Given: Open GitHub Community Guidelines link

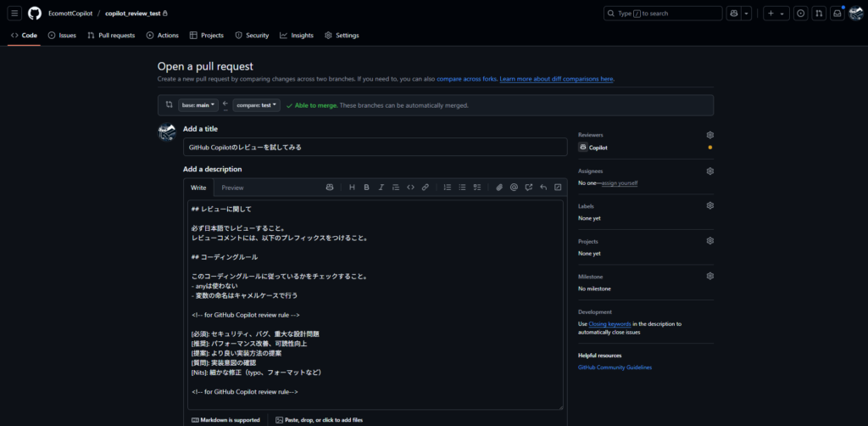Looking at the screenshot, I should 615,367.
